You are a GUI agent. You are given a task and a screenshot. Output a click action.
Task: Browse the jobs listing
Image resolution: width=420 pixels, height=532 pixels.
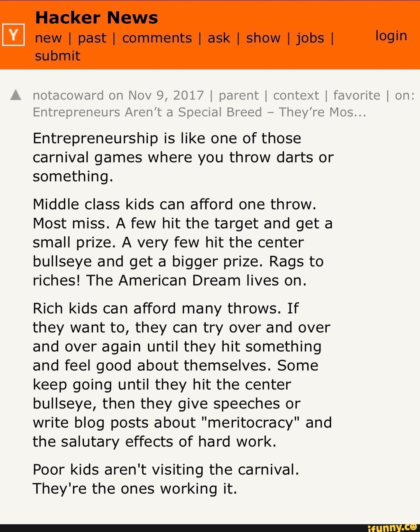point(310,38)
